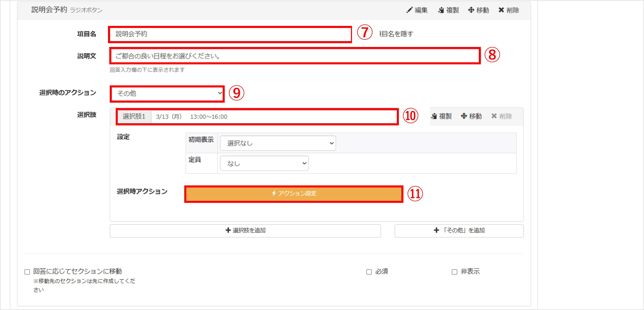This screenshot has width=644, height=310.
Task: Click the 削除 delete X in header
Action: (x=501, y=10)
